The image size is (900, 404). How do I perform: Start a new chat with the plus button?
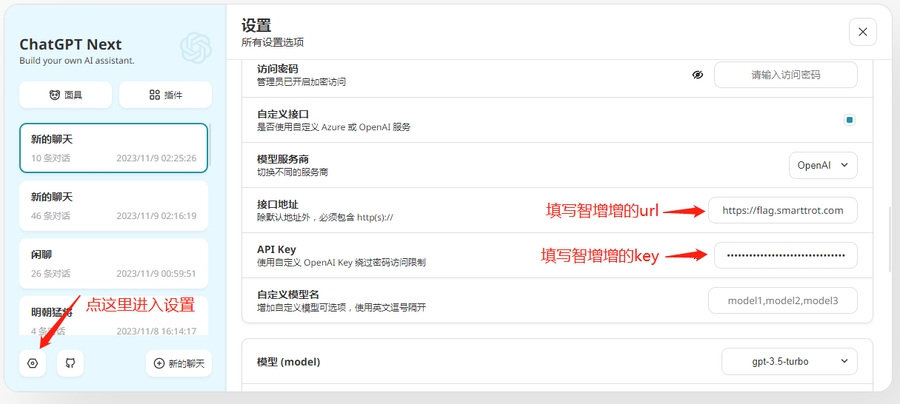(x=179, y=364)
